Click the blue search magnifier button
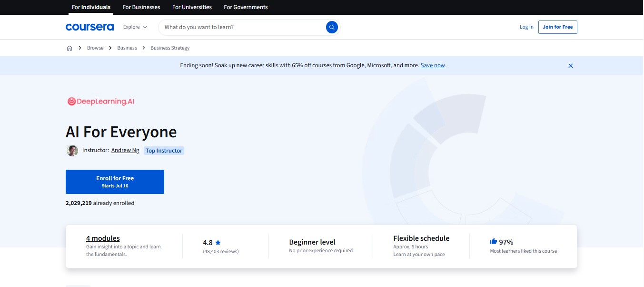644x287 pixels. (332, 27)
